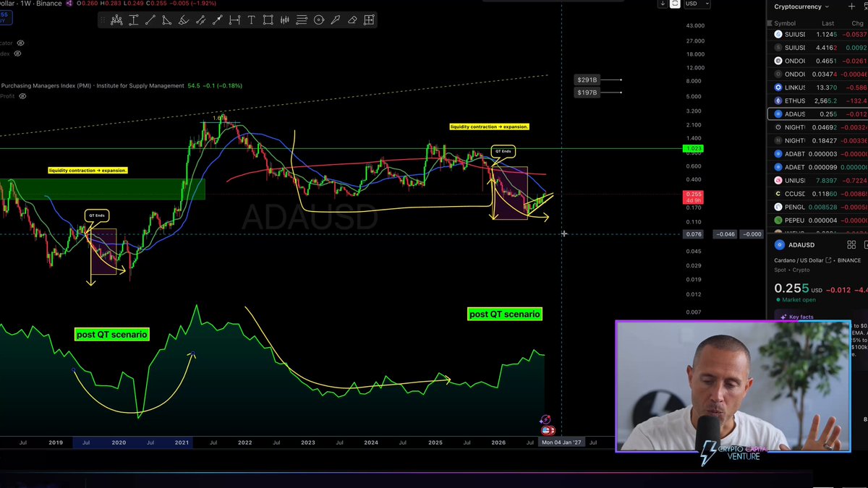Select the ONDO row priced 0.4651
This screenshot has height=488, width=868.
[x=817, y=61]
